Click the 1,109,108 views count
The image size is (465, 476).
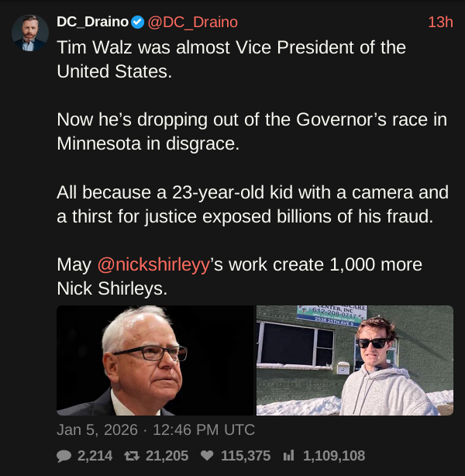[x=333, y=456]
